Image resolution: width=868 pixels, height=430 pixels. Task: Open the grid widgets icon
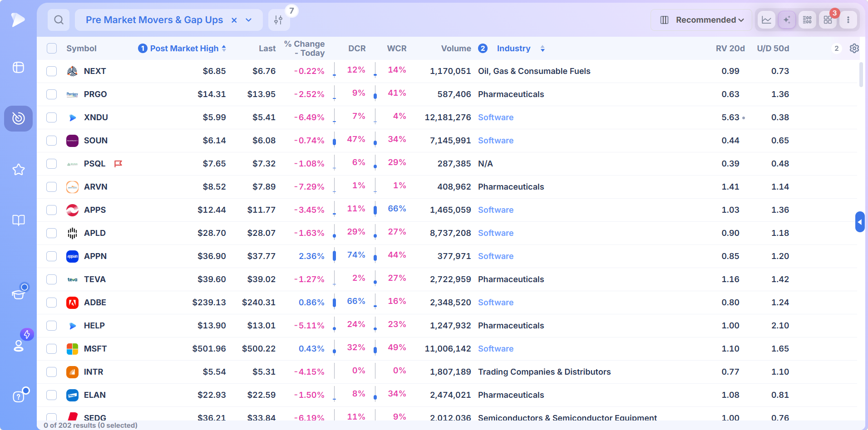point(828,20)
